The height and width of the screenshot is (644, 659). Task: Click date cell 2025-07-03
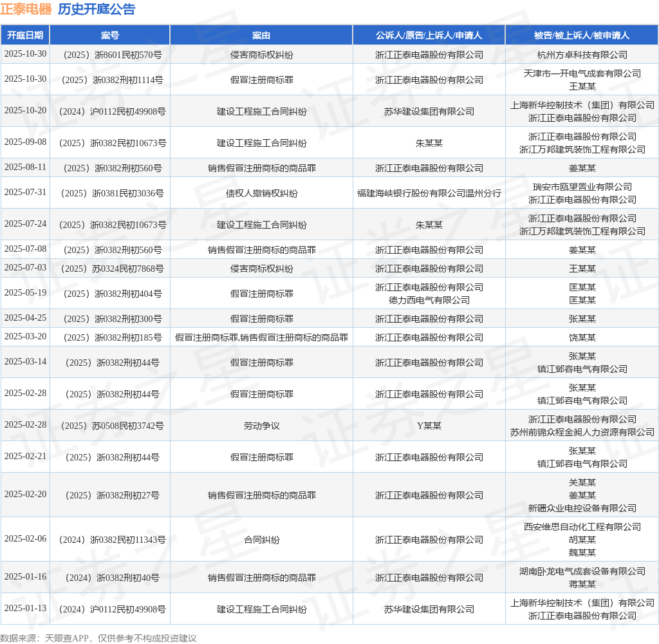[x=25, y=267]
